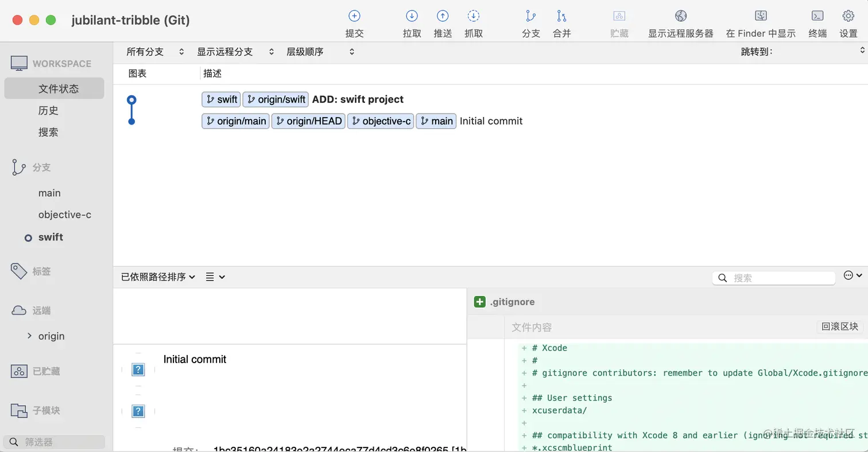Select 文件状态 in the sidebar
Image resolution: width=868 pixels, height=452 pixels.
[55, 88]
